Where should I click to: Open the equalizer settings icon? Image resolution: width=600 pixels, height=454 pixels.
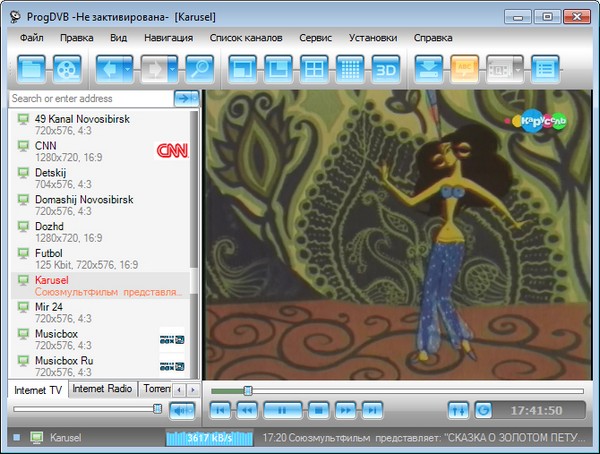pyautogui.click(x=458, y=410)
